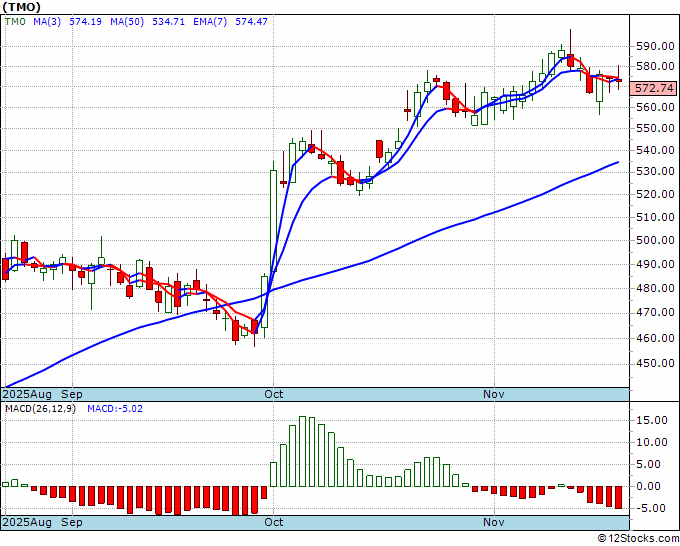Click the 590.00 price axis label

tap(655, 46)
